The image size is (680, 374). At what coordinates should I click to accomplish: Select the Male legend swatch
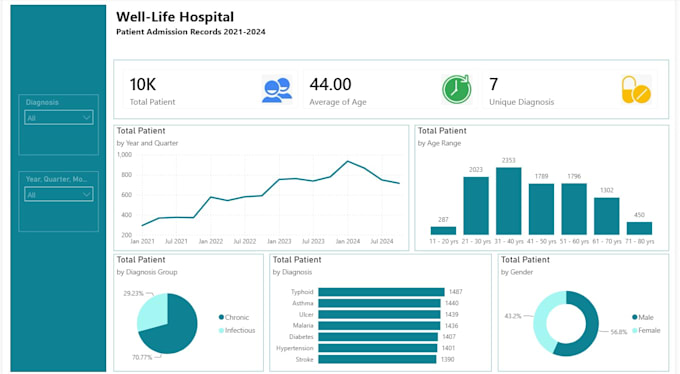tap(635, 317)
